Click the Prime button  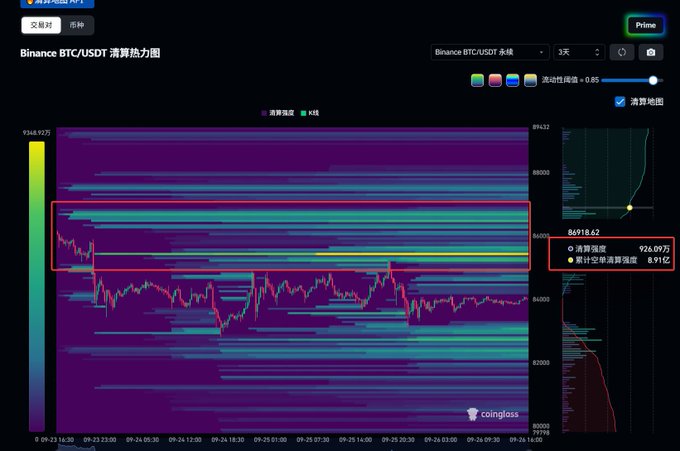(645, 25)
